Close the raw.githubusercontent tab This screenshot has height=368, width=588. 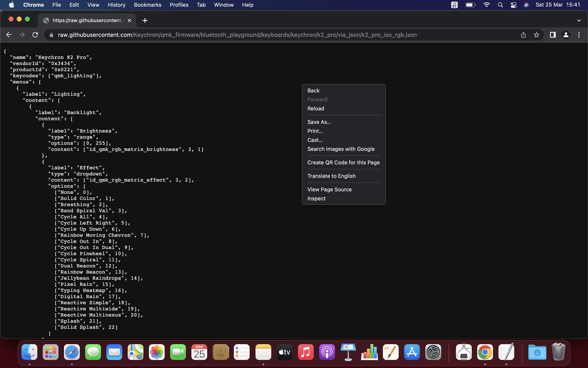(129, 20)
